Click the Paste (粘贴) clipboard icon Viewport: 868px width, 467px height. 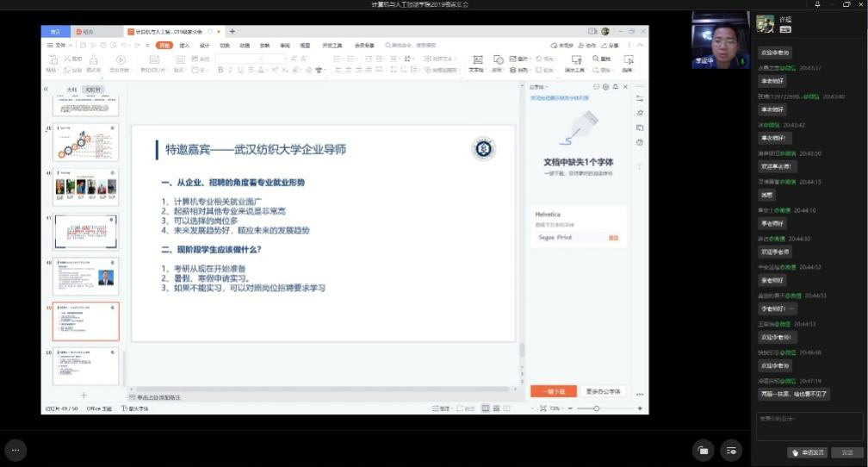(x=52, y=60)
